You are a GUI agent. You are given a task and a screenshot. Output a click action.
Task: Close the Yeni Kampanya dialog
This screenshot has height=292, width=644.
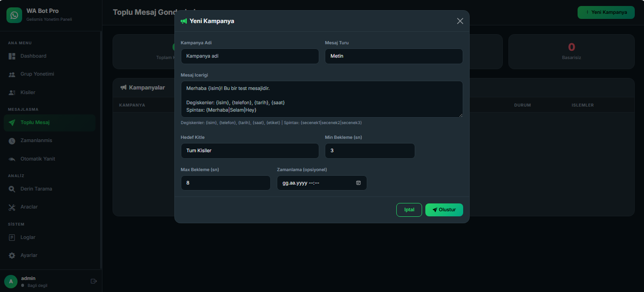pyautogui.click(x=460, y=21)
